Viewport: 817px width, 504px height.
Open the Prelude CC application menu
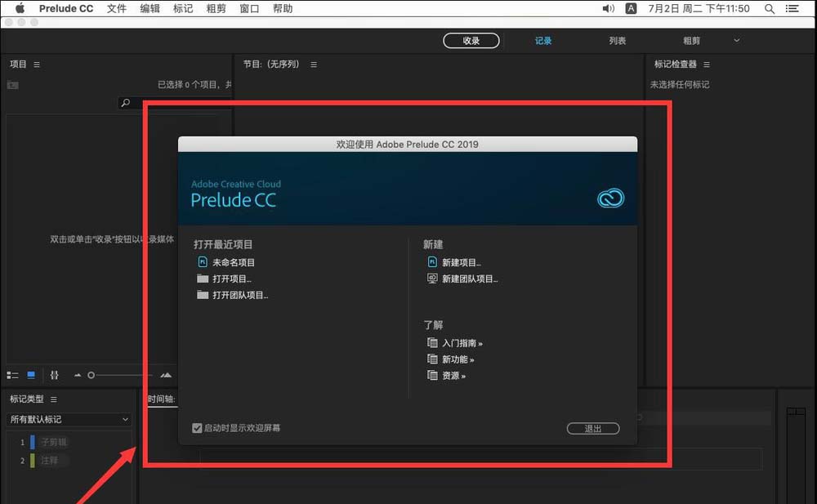(x=65, y=8)
